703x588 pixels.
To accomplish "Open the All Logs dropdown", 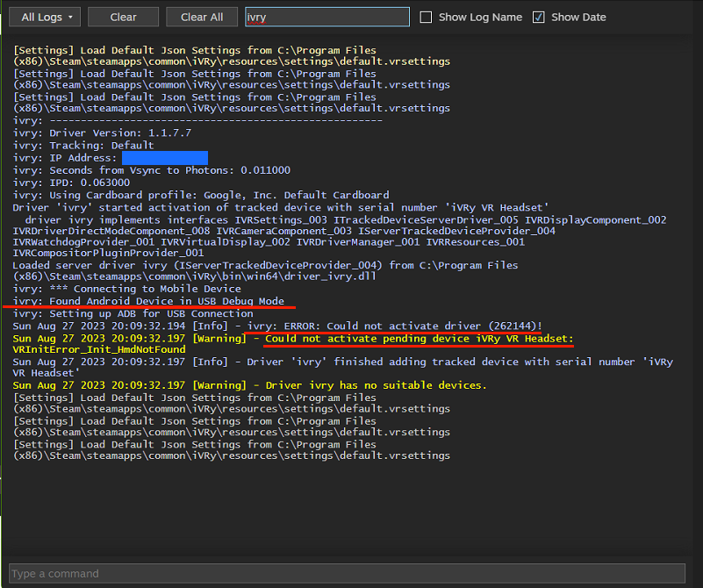I will click(x=45, y=17).
